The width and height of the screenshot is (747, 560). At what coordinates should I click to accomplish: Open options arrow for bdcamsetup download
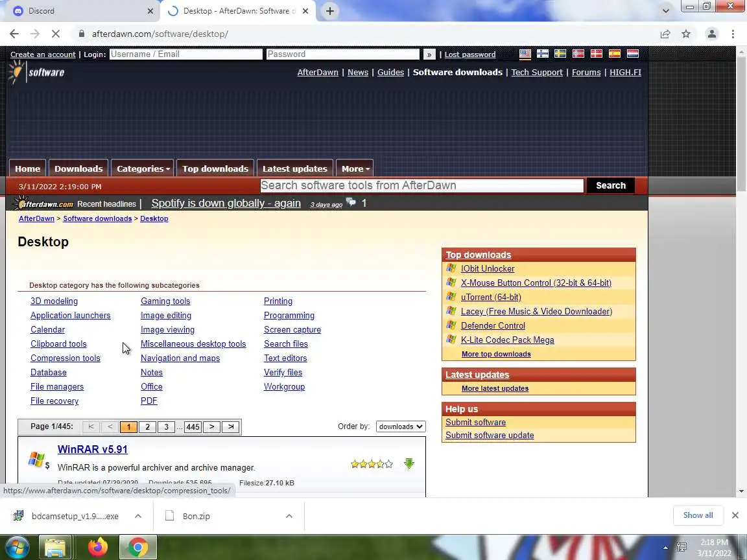[138, 516]
